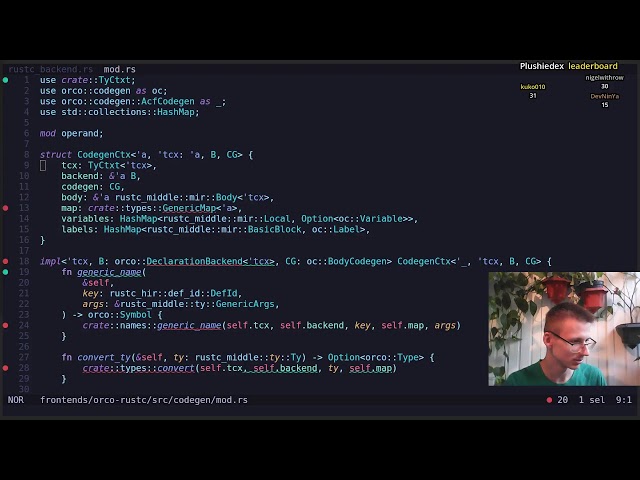The height and width of the screenshot is (480, 640).
Task: Click the underlined 'GenericMap' type on line 13
Action: (x=189, y=208)
